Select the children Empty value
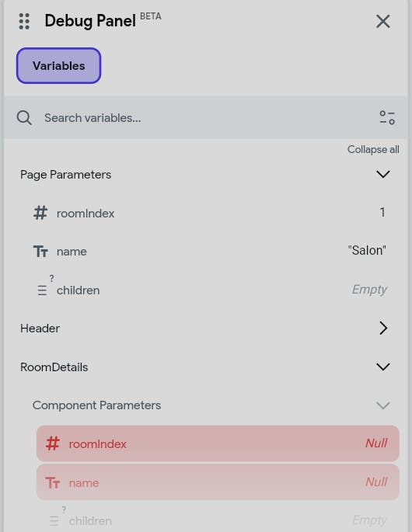Viewport: 412px width, 532px height. tap(369, 290)
